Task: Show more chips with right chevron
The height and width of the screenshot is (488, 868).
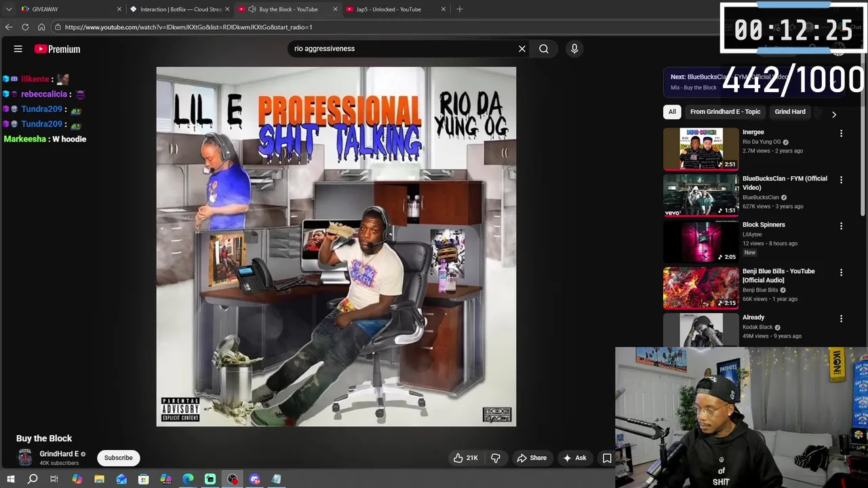Action: (x=834, y=115)
